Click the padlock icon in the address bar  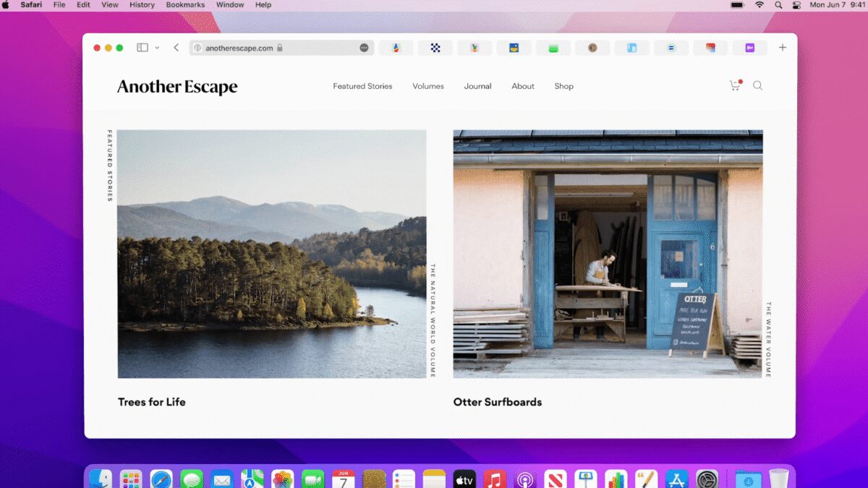click(281, 47)
